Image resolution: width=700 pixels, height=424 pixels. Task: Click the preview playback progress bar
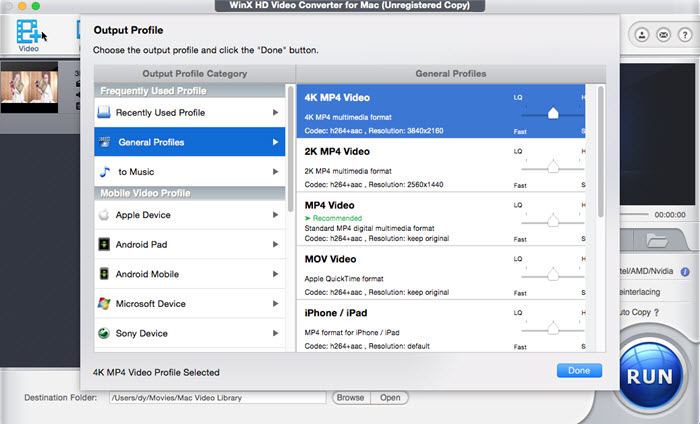click(634, 214)
